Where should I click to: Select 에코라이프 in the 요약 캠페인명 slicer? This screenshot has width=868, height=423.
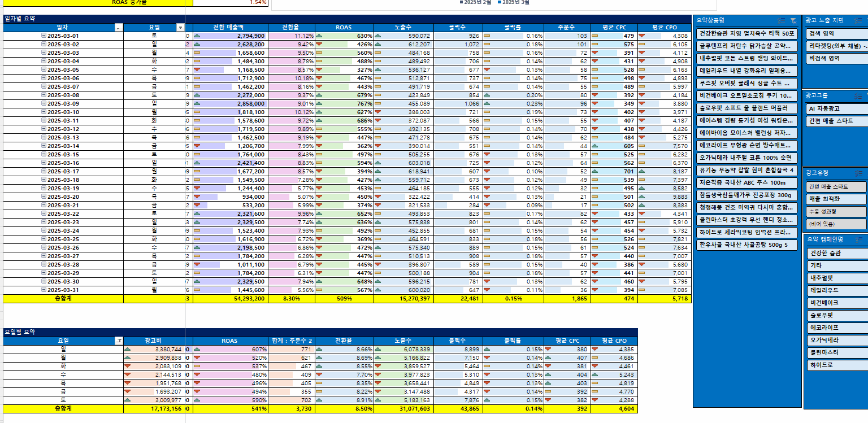click(x=837, y=328)
